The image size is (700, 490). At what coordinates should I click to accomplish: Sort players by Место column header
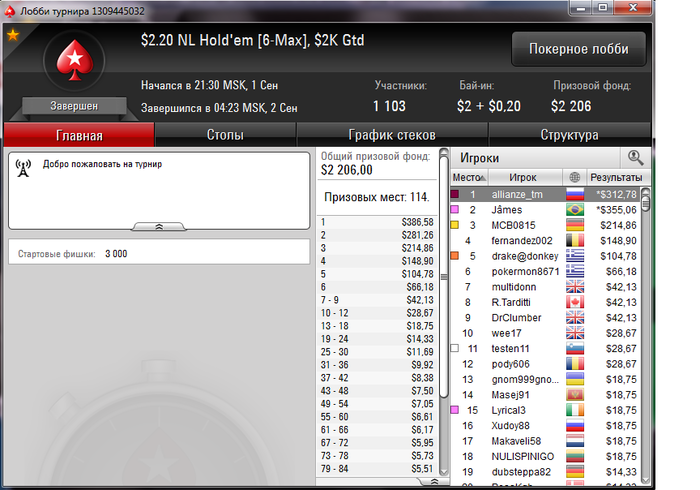point(469,178)
